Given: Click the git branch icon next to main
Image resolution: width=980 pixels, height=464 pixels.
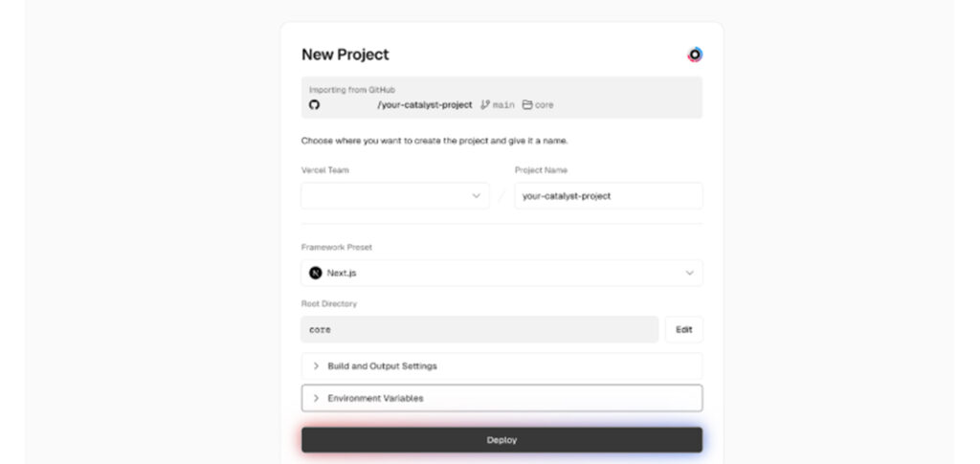Looking at the screenshot, I should [485, 105].
